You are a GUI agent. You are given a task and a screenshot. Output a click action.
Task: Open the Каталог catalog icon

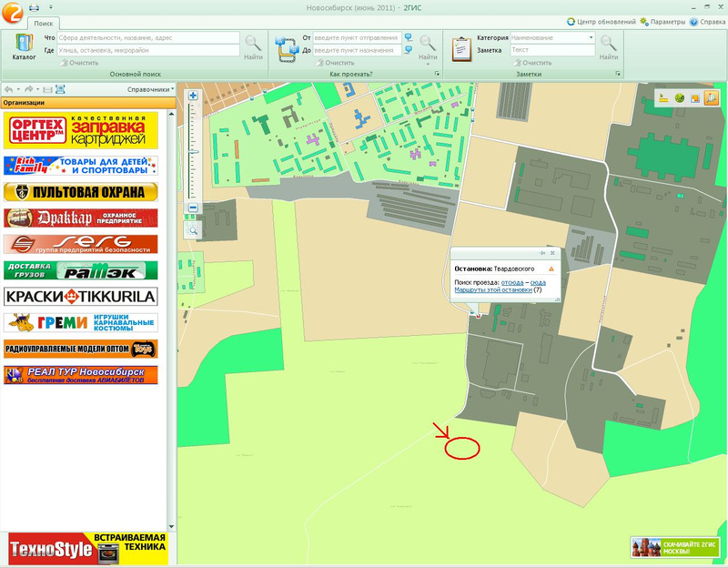point(24,46)
